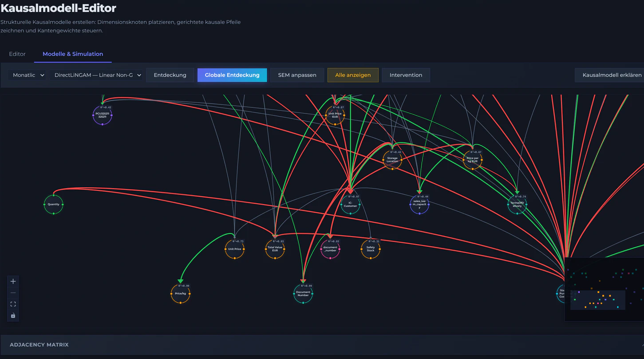Select the Unit Price EUR node
The width and height of the screenshot is (644, 359).
335,115
